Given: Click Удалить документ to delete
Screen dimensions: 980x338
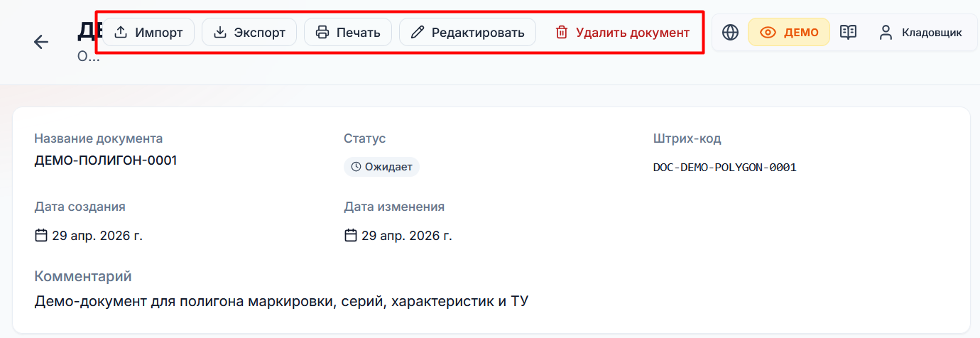Looking at the screenshot, I should (x=622, y=32).
